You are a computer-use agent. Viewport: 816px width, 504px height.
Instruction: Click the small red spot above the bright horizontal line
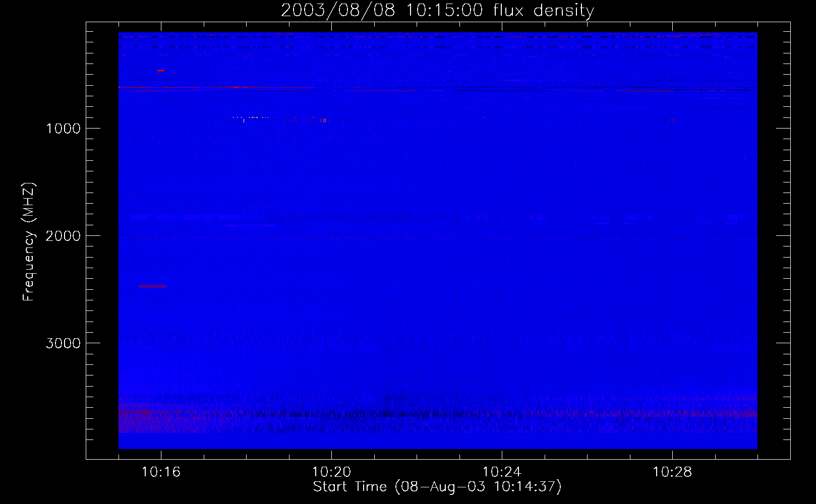point(160,71)
